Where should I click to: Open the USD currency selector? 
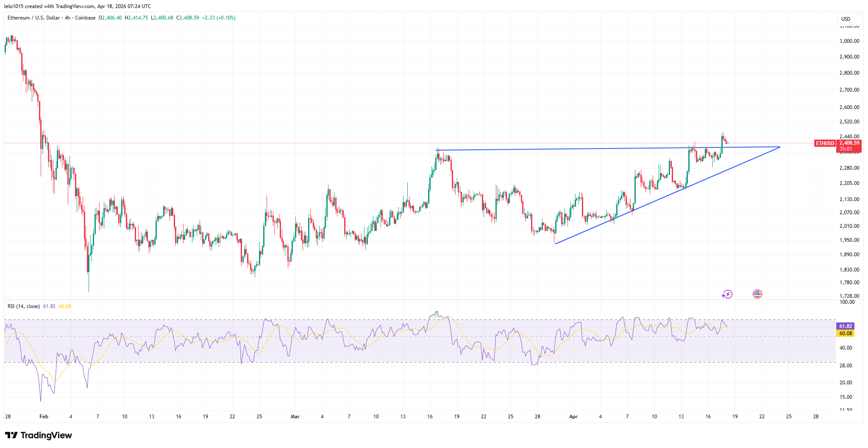(x=846, y=19)
